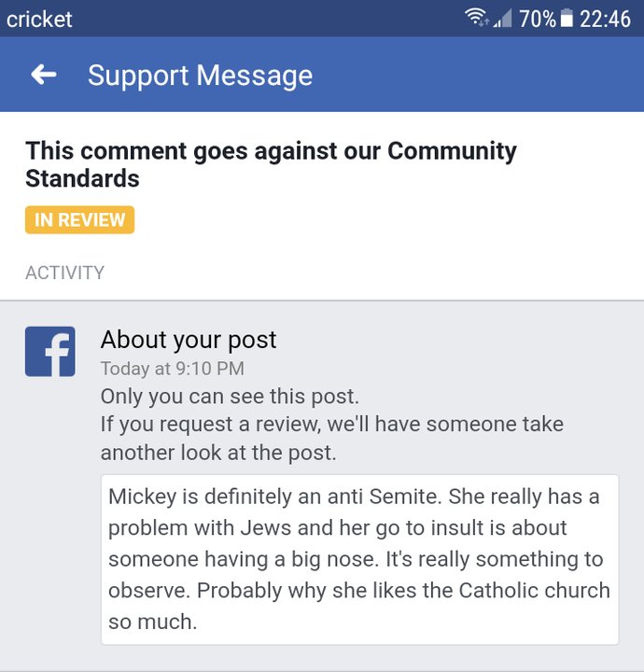Click the Today at 9:10 PM timestamp
The height and width of the screenshot is (672, 644).
(x=173, y=369)
